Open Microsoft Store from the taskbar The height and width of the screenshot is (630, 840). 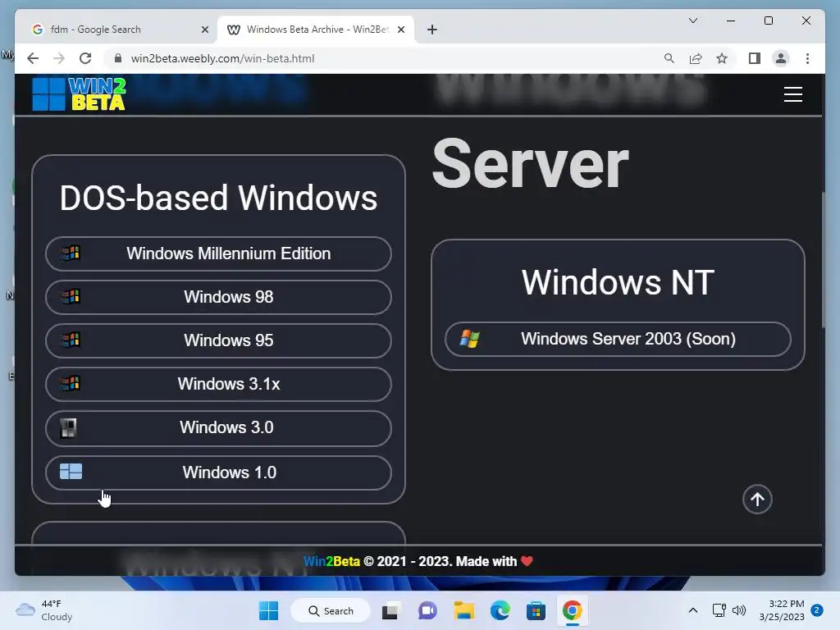(536, 610)
